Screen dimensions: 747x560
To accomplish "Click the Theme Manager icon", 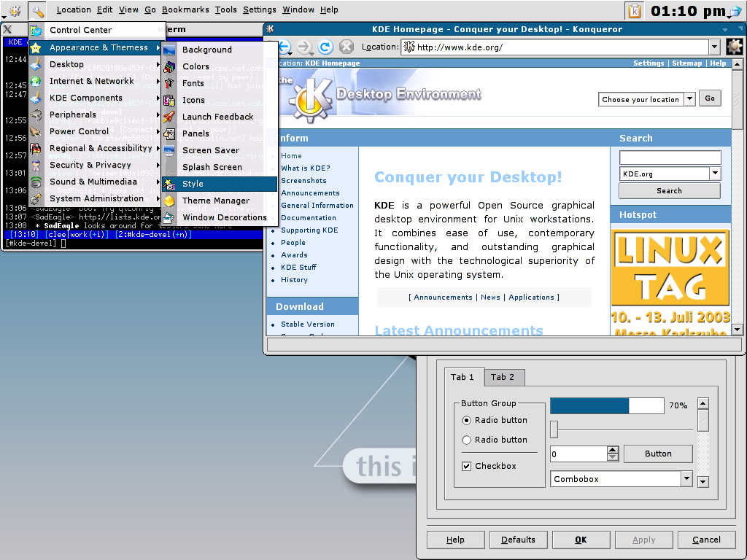I will pyautogui.click(x=169, y=201).
